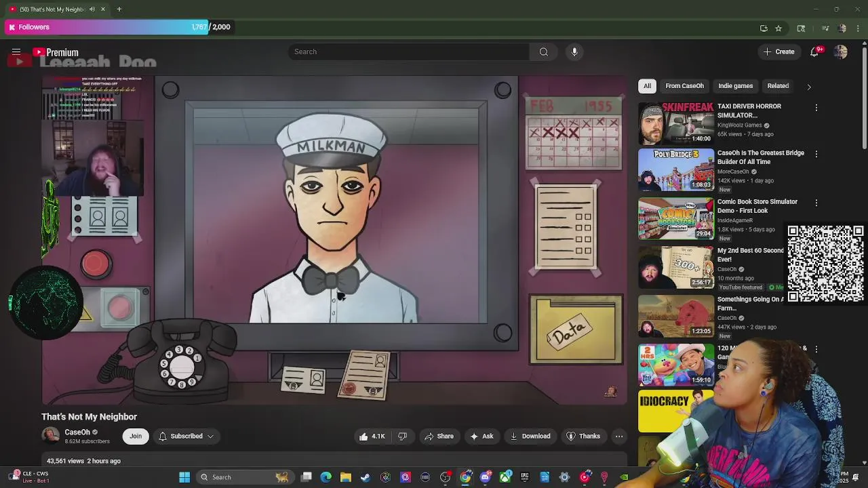Open more actions ellipsis under video

[x=619, y=436]
